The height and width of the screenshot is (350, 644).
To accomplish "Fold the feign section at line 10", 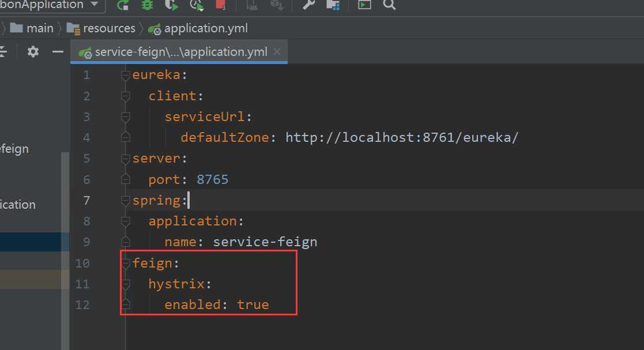I will pyautogui.click(x=126, y=264).
